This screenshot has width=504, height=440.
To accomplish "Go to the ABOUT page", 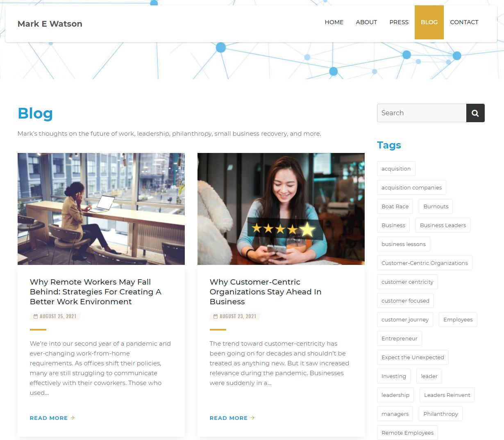I will coord(366,22).
